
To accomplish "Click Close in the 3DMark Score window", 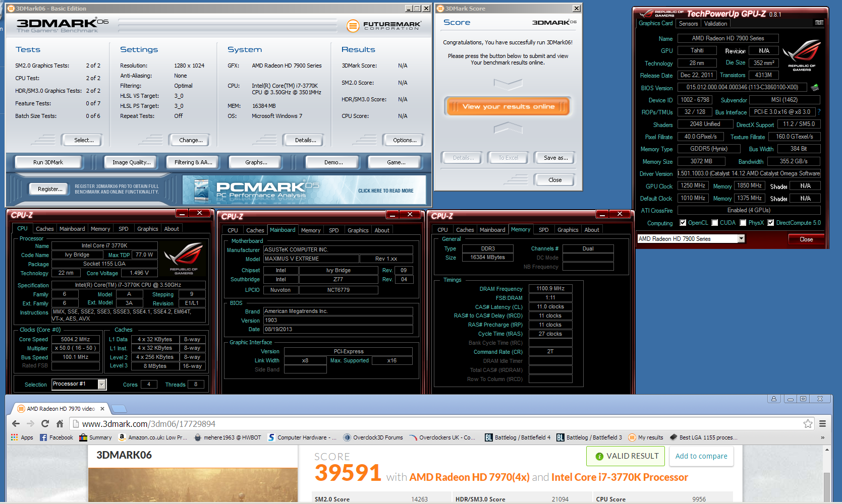I will (555, 180).
